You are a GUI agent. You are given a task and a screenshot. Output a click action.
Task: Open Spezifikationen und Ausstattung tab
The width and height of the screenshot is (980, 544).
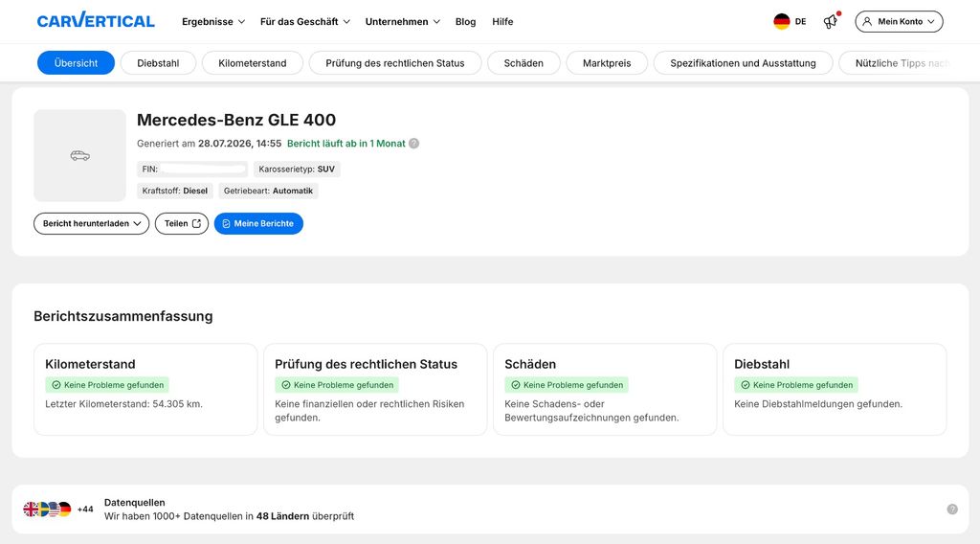(743, 62)
